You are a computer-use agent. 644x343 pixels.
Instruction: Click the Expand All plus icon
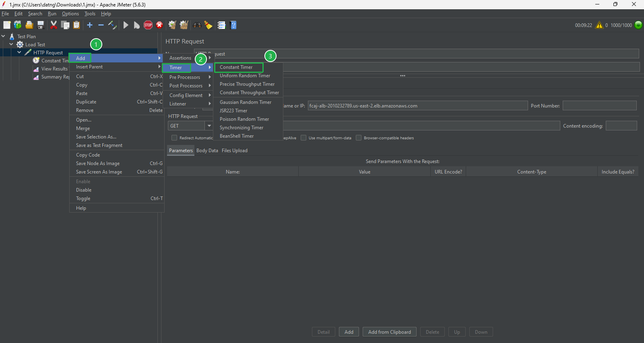point(90,25)
